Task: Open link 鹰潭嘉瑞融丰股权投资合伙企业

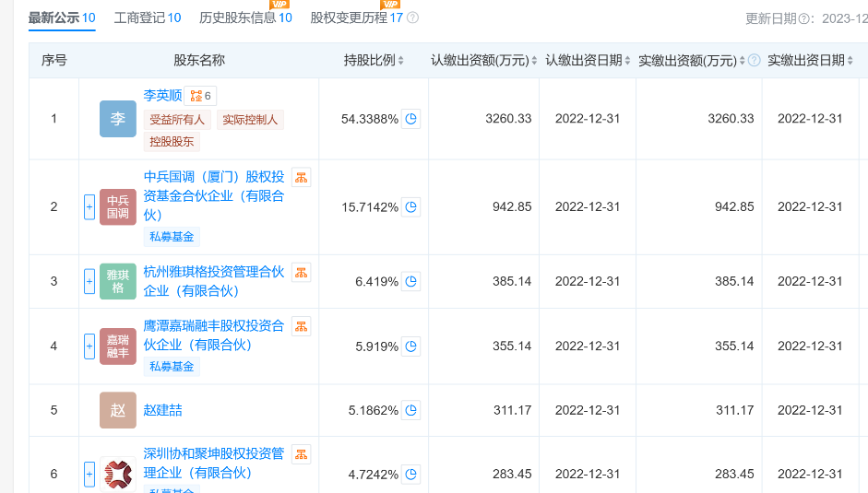Action: point(214,335)
